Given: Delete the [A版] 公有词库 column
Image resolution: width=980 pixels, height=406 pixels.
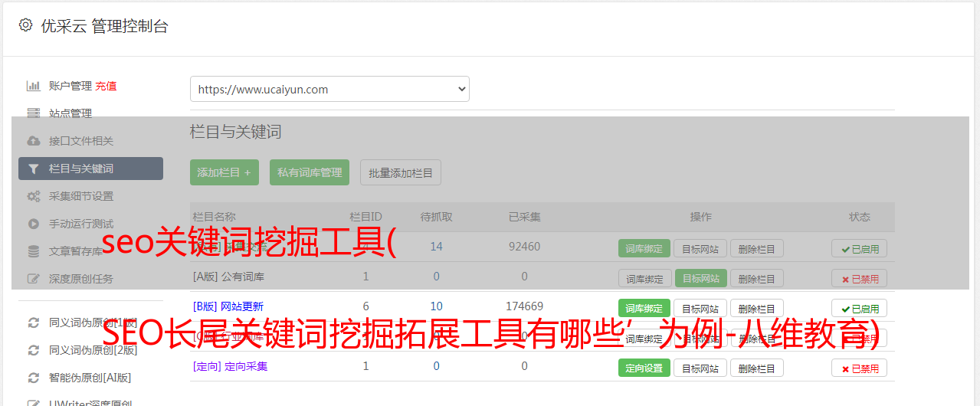Looking at the screenshot, I should (757, 278).
